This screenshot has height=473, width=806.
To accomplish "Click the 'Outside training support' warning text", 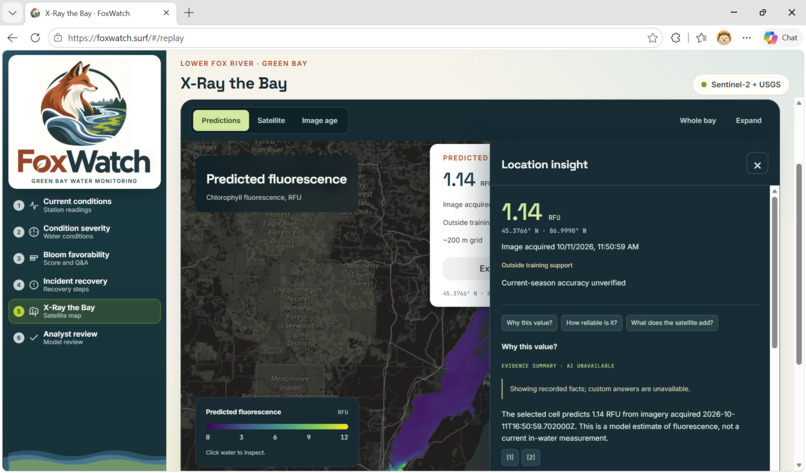I will tap(537, 265).
